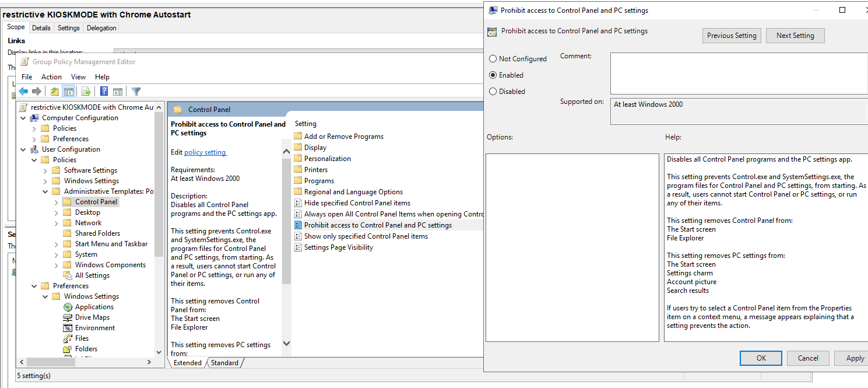Toggle the Show/Hide Action Pane toolbar icon
This screenshot has height=388, width=868.
(117, 91)
